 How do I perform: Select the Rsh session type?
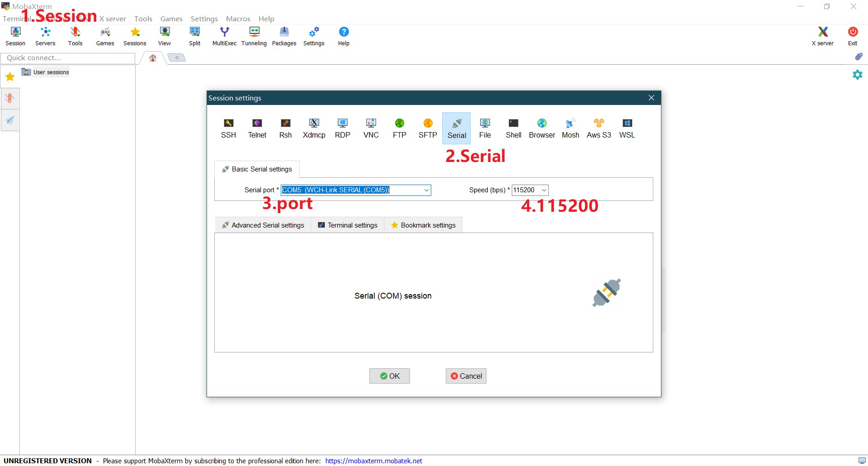click(x=285, y=128)
